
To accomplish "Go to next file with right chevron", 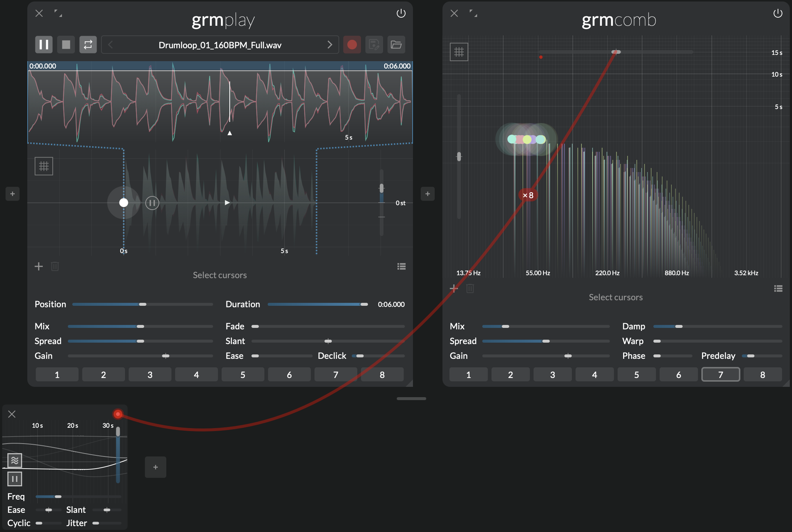I will pos(330,45).
